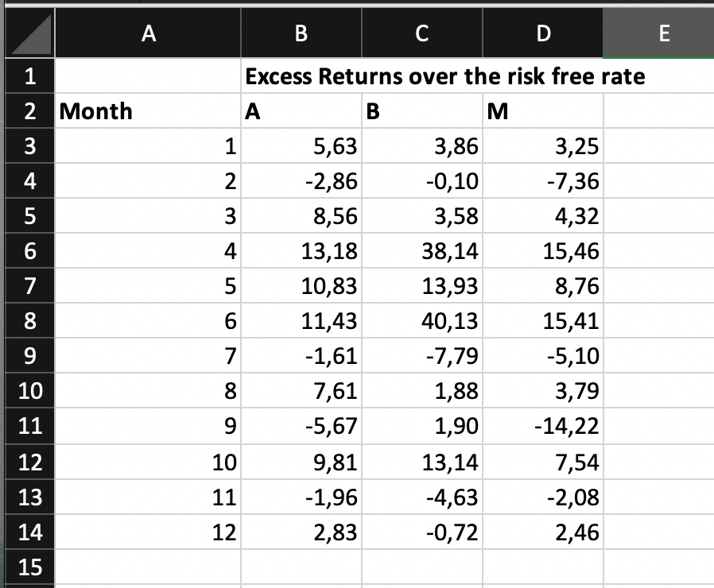Select the cell with value 5,63
The image size is (714, 588).
[x=301, y=146]
